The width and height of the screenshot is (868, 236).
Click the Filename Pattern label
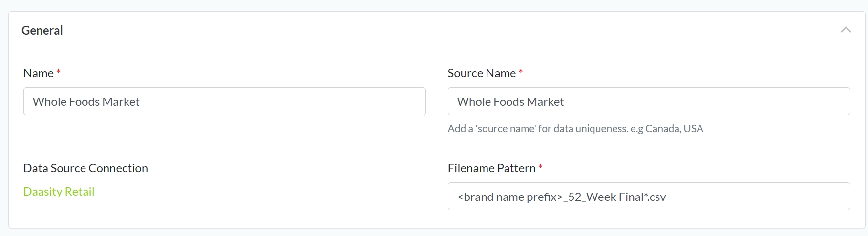click(x=491, y=168)
